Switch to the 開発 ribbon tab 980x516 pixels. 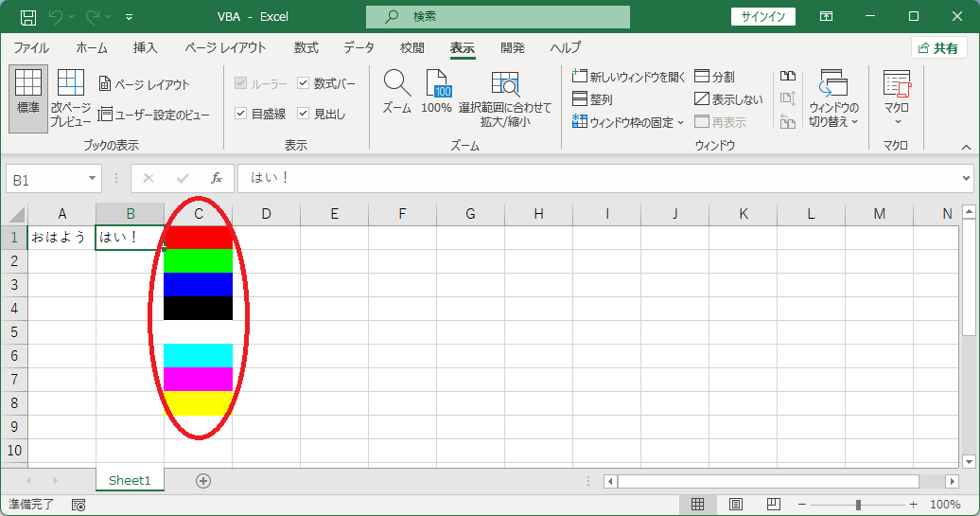513,48
